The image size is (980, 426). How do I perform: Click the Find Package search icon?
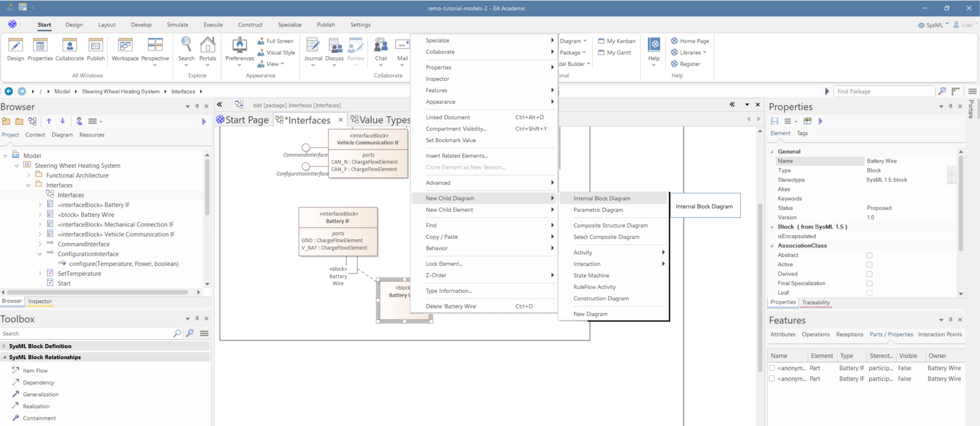point(942,91)
